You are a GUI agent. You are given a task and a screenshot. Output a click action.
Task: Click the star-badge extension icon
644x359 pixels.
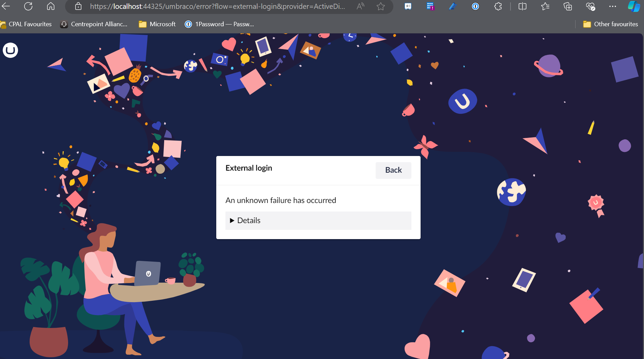pos(408,6)
